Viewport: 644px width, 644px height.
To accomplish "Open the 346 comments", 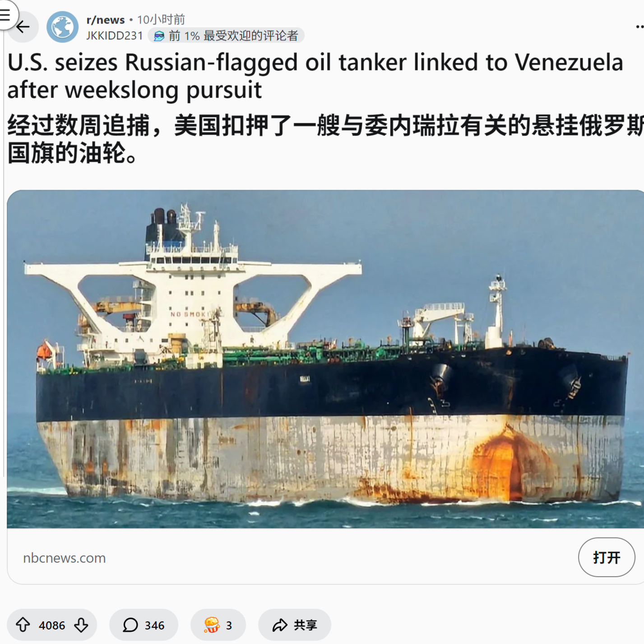I will (144, 625).
